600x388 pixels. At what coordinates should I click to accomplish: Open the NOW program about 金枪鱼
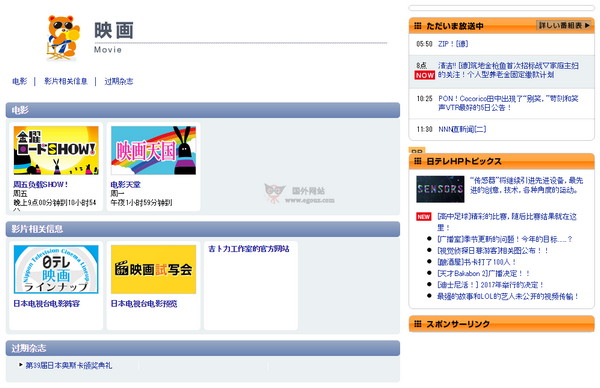(508, 70)
